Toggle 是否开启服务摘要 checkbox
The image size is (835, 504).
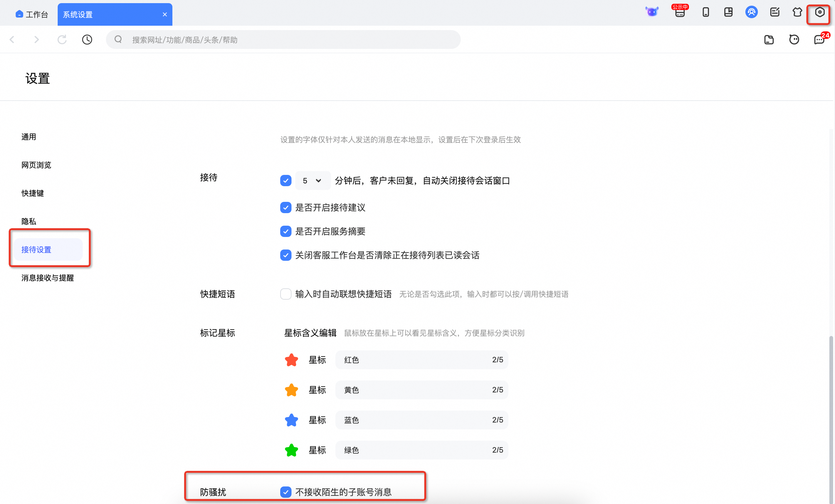click(286, 232)
